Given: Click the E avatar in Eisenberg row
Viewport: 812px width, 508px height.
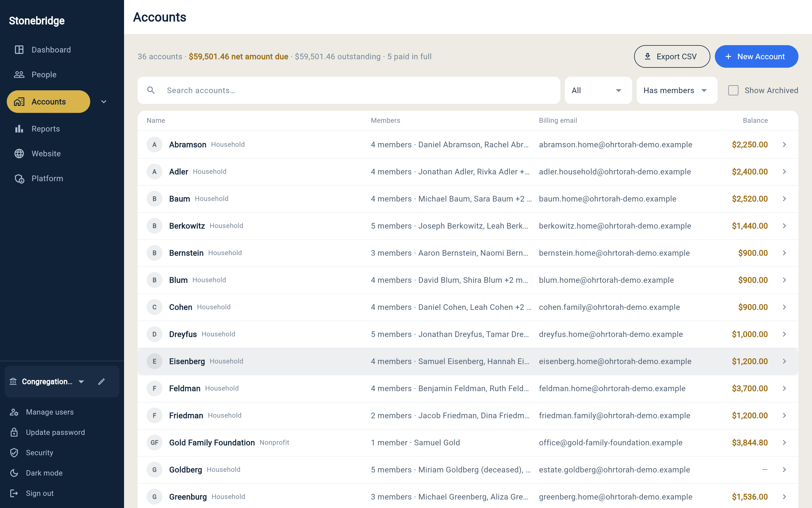Looking at the screenshot, I should click(154, 361).
